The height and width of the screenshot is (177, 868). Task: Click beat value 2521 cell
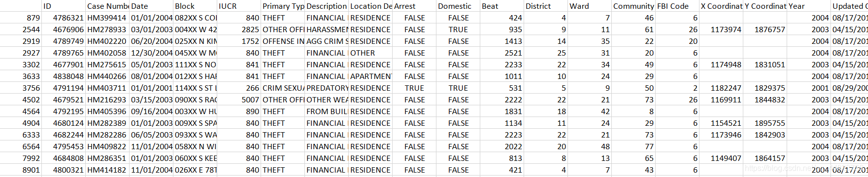click(x=502, y=53)
